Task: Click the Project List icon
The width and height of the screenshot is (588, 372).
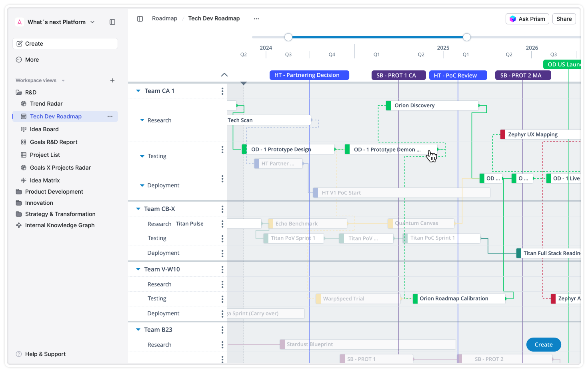Action: point(24,155)
